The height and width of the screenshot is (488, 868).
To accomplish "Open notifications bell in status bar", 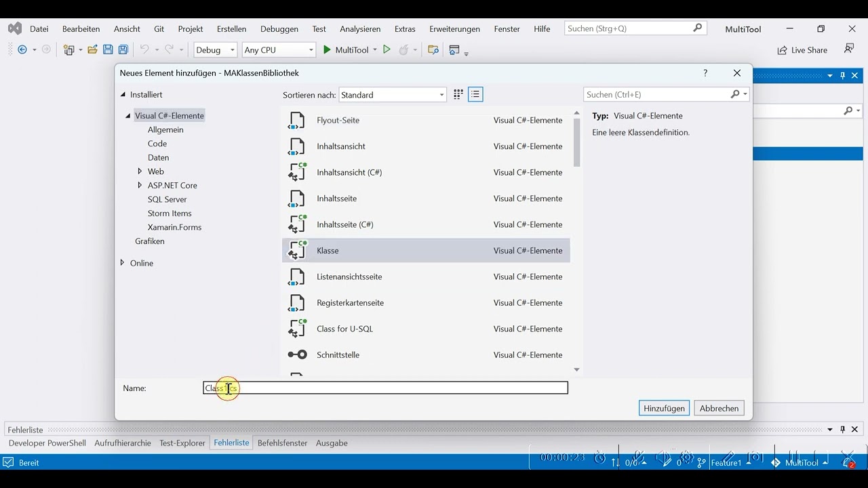I will point(848,462).
